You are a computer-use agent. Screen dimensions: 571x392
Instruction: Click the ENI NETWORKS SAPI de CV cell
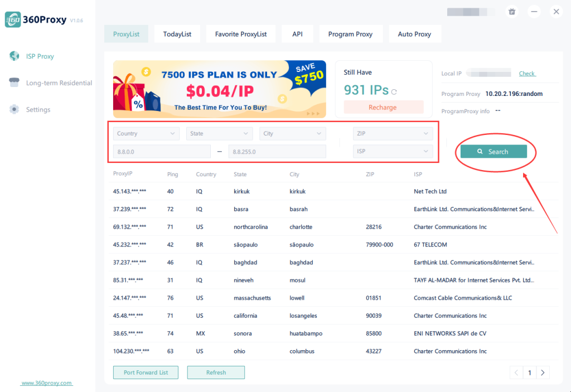click(450, 333)
